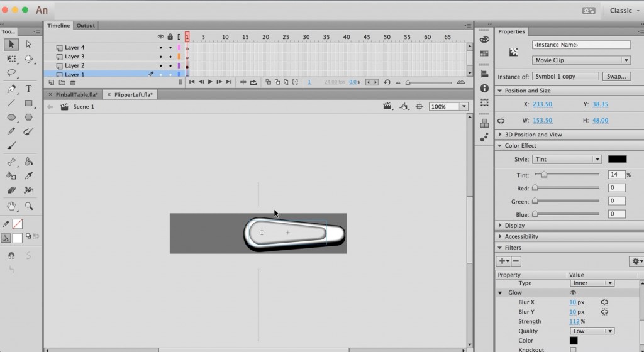Click the Tint color swatch
The width and height of the screenshot is (644, 352).
(x=618, y=159)
